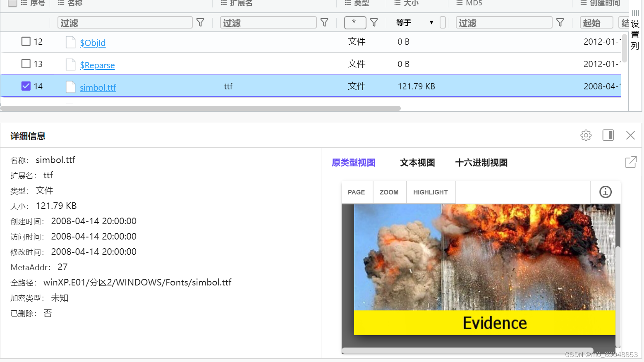644x362 pixels.
Task: Open the 设置列 column settings
Action: [x=635, y=30]
